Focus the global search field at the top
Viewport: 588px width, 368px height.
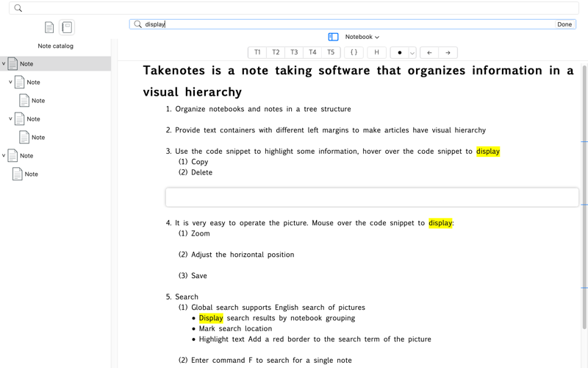click(x=294, y=8)
